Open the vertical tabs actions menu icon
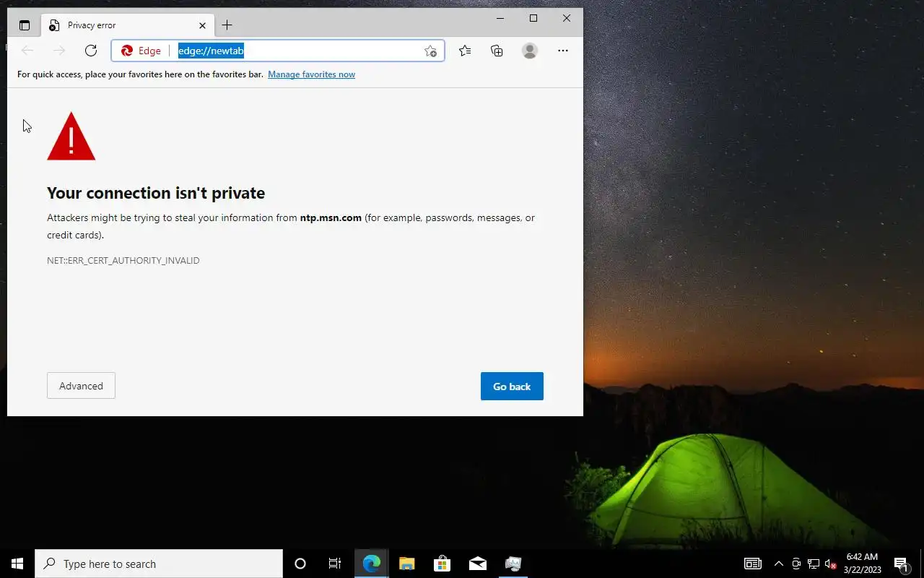 tap(25, 25)
